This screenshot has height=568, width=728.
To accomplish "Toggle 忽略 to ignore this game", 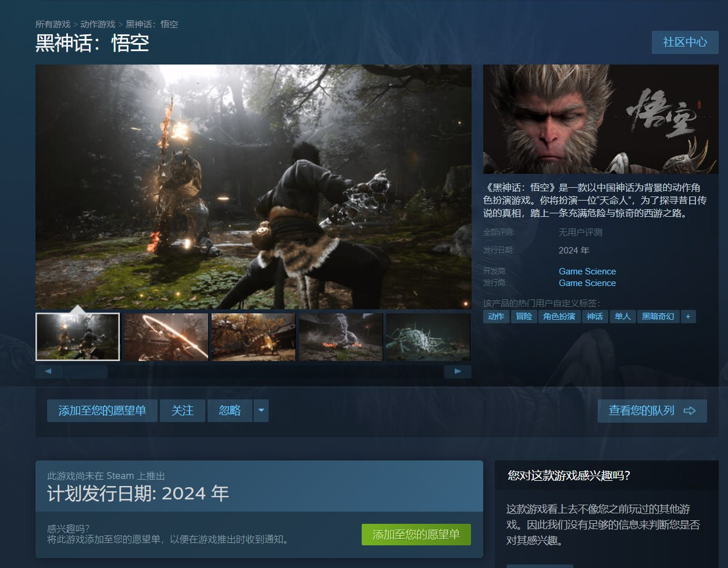I will pyautogui.click(x=230, y=410).
